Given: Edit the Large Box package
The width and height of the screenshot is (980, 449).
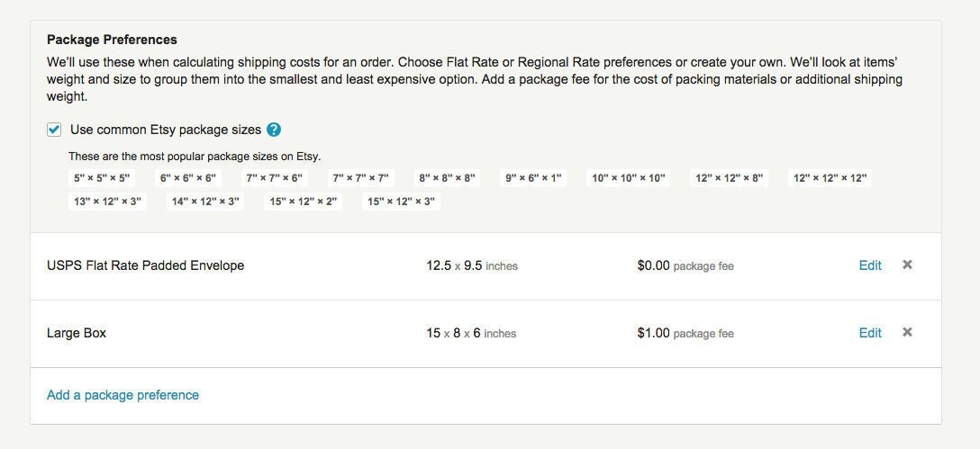Looking at the screenshot, I should [870, 333].
